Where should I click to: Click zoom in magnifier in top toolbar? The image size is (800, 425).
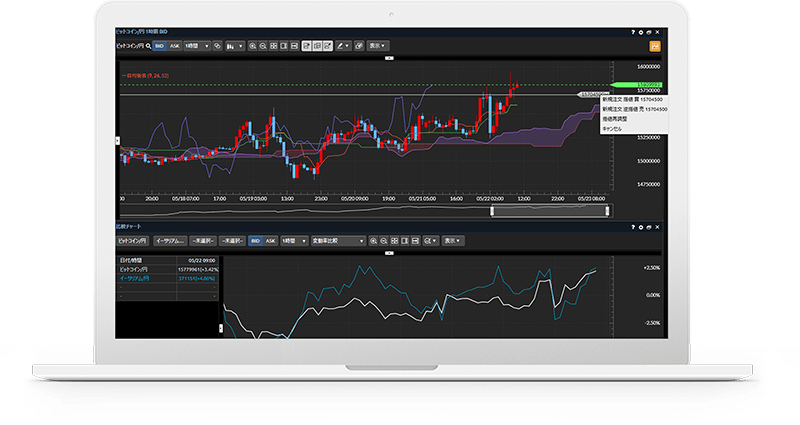point(253,46)
